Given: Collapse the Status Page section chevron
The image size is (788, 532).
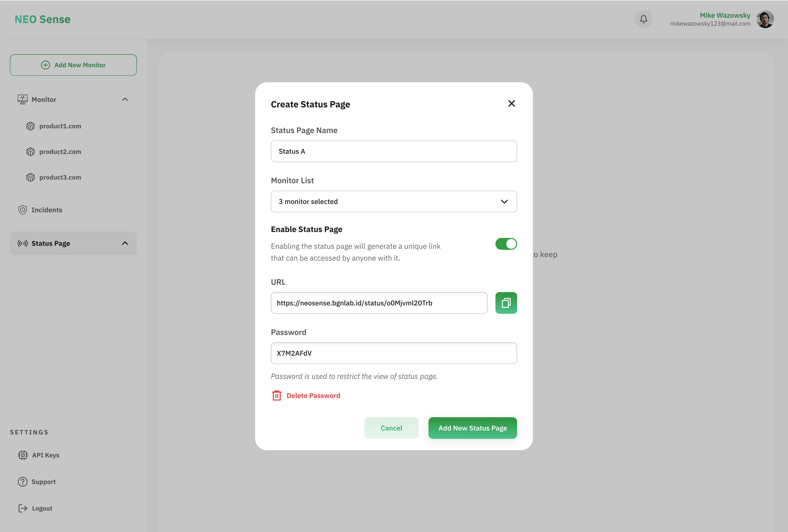Looking at the screenshot, I should click(125, 243).
